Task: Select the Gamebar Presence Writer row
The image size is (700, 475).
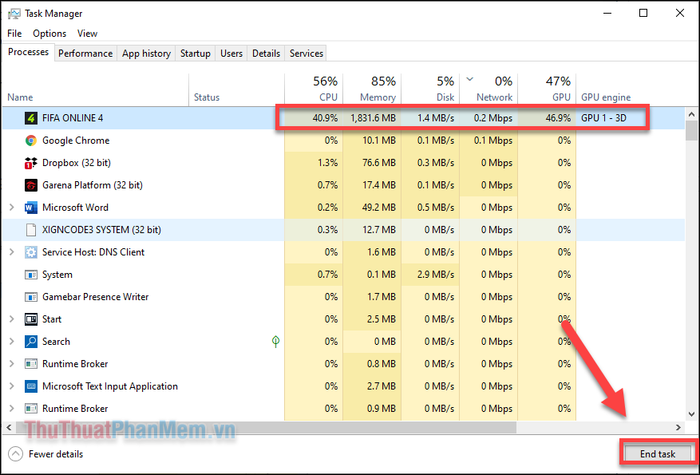Action: pyautogui.click(x=343, y=297)
